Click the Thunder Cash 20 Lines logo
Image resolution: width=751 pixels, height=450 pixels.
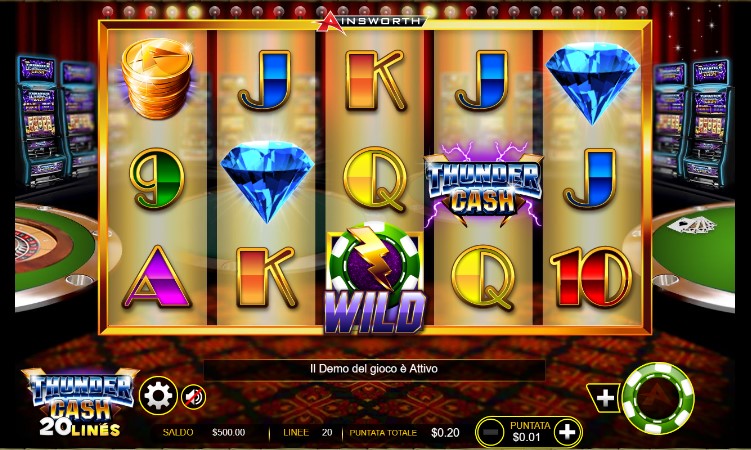80,403
